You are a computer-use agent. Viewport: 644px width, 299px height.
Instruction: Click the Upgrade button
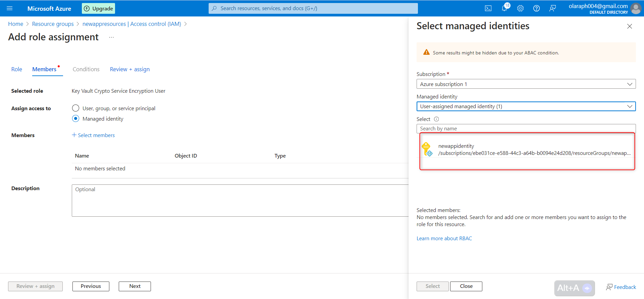98,8
